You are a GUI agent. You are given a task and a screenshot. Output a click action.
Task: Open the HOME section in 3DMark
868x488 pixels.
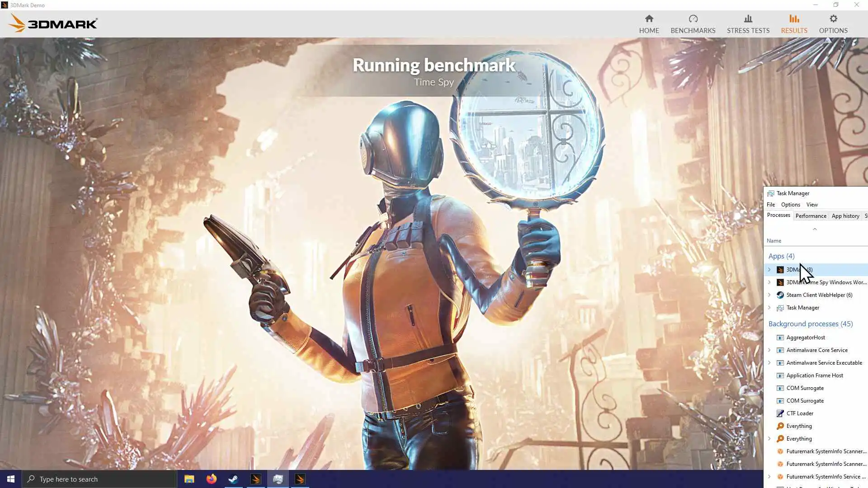[649, 24]
